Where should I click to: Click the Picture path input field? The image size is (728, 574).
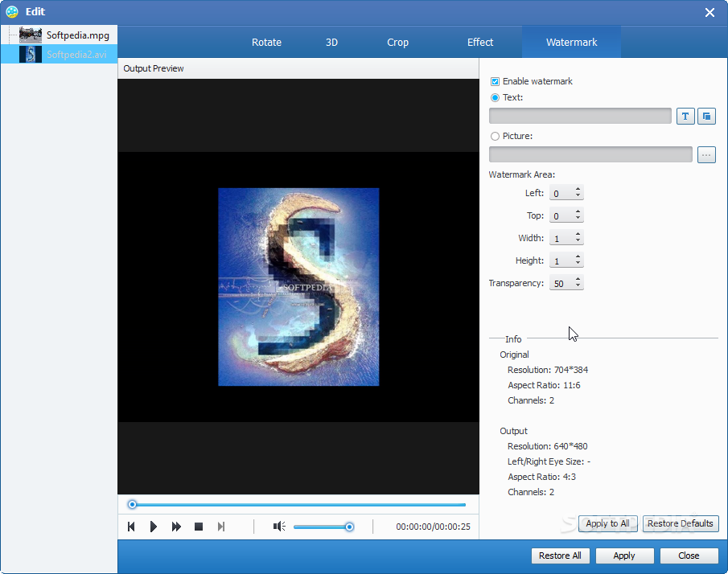click(590, 155)
